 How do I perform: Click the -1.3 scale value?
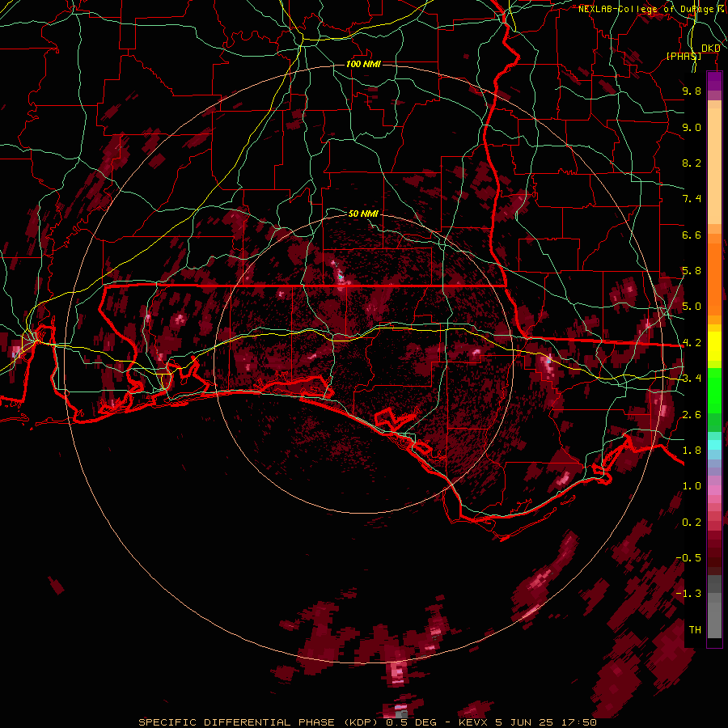coord(688,594)
